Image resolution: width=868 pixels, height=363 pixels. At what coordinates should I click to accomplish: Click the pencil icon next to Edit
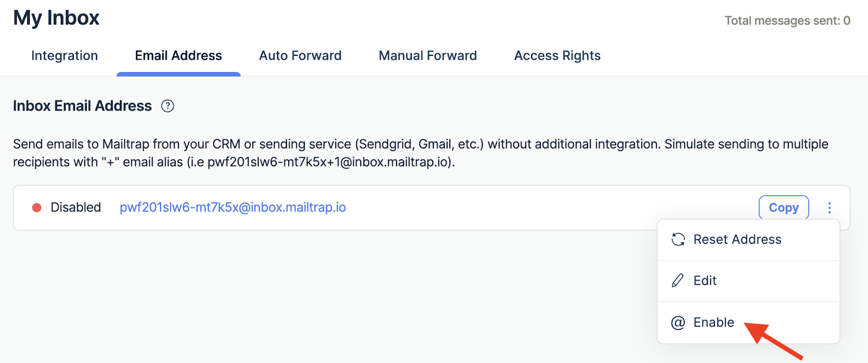pos(677,281)
